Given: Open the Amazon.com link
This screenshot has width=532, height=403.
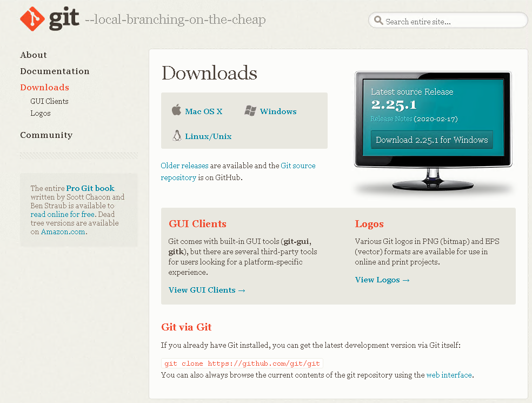Looking at the screenshot, I should coord(63,232).
